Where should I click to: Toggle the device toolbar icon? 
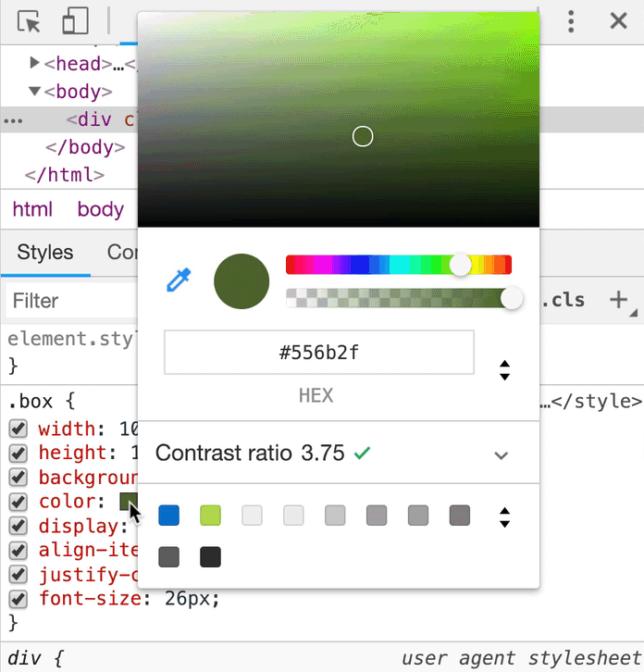point(75,21)
